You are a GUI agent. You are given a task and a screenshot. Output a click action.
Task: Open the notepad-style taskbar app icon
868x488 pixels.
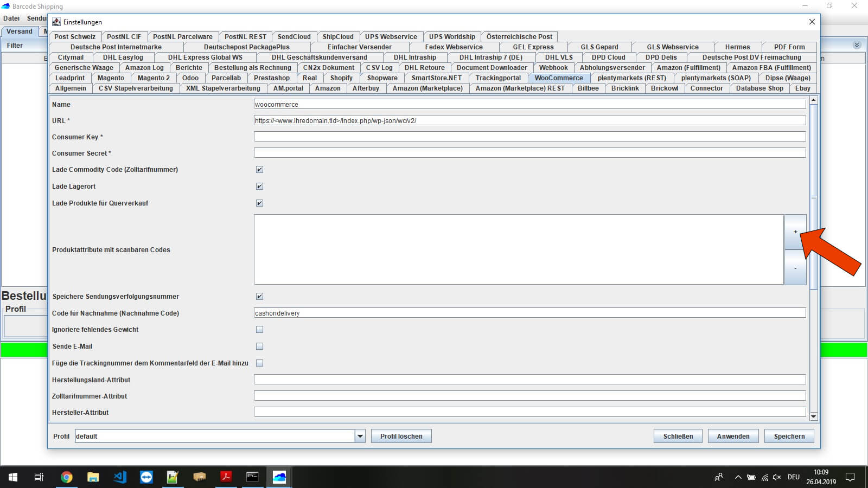(x=173, y=477)
